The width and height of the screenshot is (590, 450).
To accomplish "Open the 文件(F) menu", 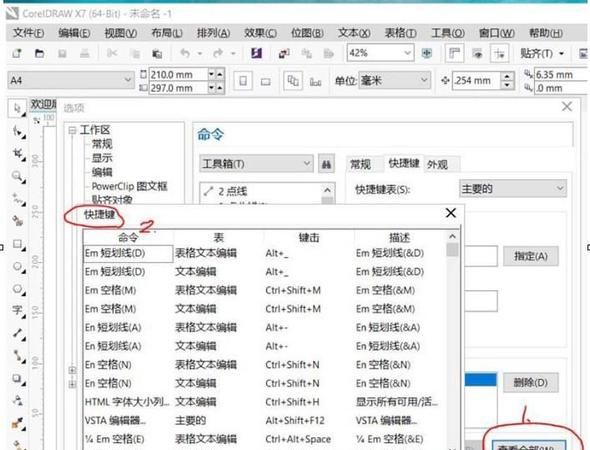I will (29, 33).
